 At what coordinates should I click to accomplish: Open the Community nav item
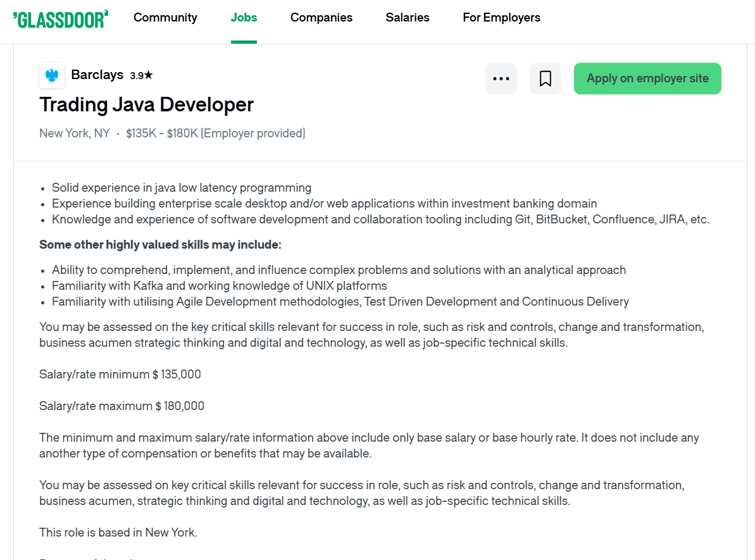click(165, 18)
